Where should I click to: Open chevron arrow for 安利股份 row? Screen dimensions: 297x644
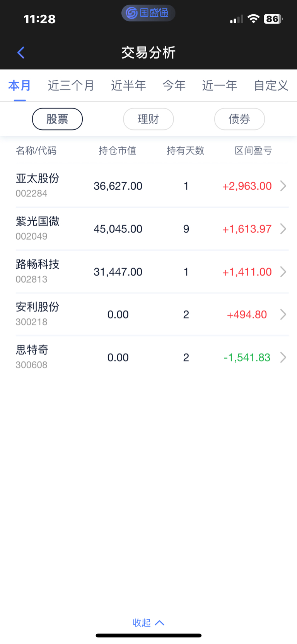click(283, 314)
